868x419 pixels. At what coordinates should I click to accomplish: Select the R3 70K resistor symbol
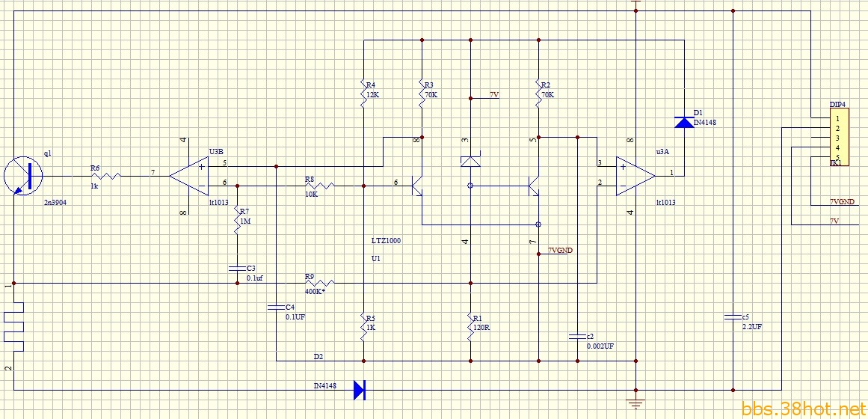(x=422, y=93)
